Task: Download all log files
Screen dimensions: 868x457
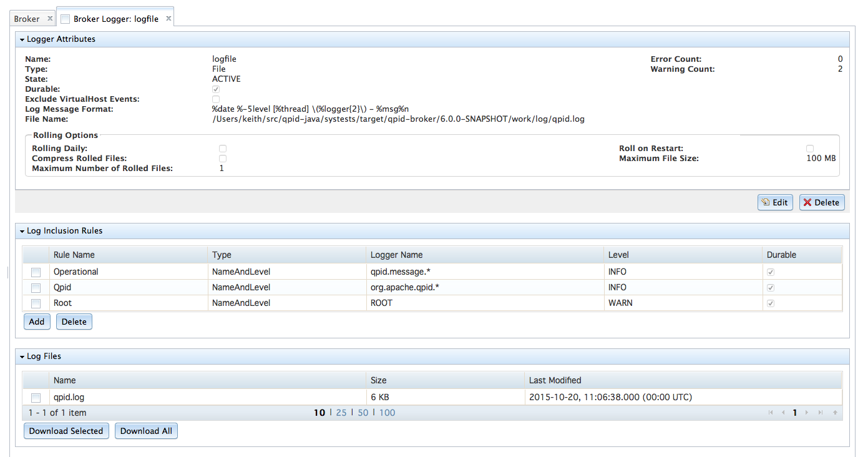Action: tap(146, 431)
